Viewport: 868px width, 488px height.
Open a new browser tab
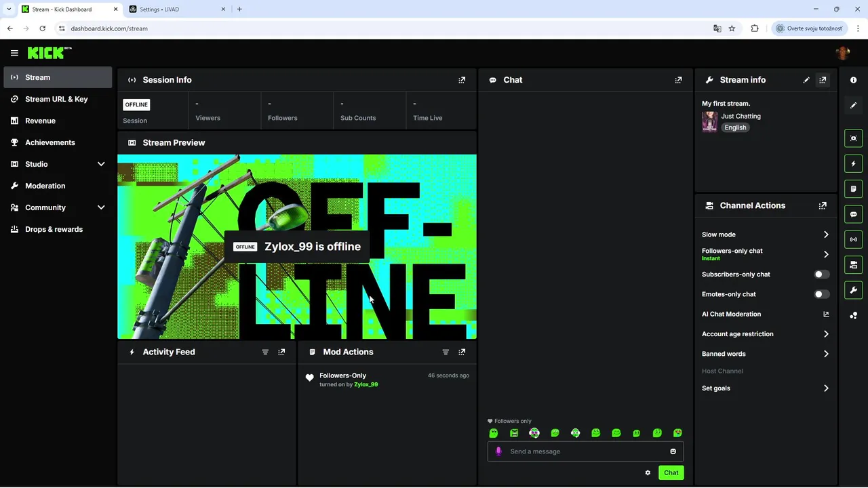239,9
